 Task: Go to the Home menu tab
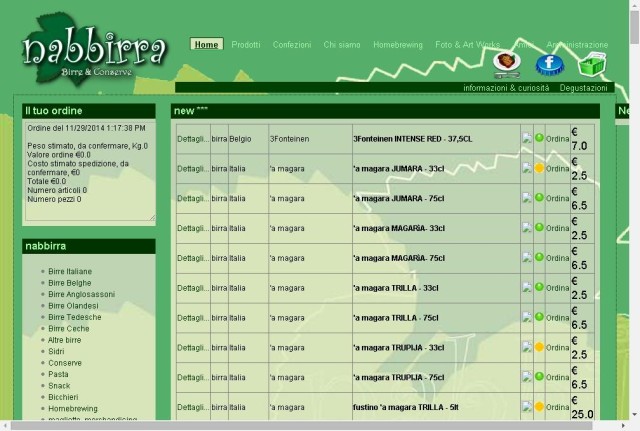tap(207, 44)
